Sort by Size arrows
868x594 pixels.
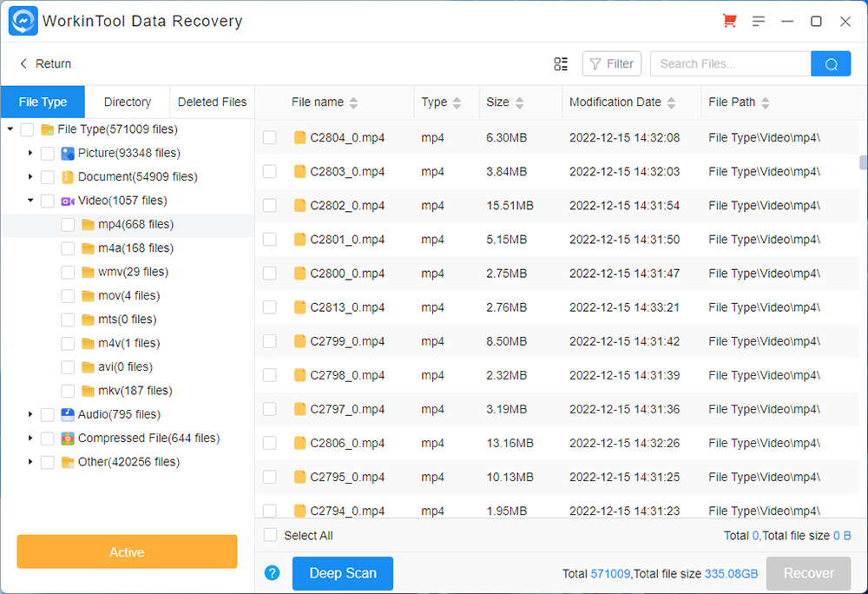point(519,102)
